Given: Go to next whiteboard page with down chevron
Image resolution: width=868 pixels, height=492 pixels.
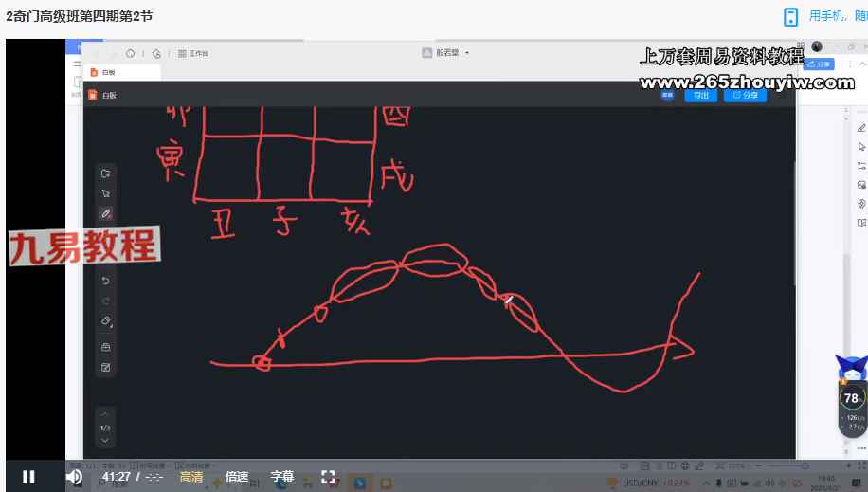Looking at the screenshot, I should click(105, 440).
